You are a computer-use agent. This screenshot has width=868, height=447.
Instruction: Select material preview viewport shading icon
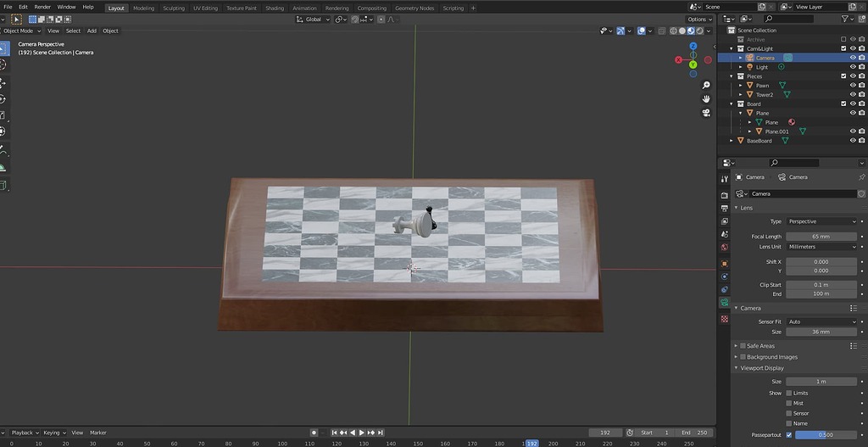tap(691, 31)
